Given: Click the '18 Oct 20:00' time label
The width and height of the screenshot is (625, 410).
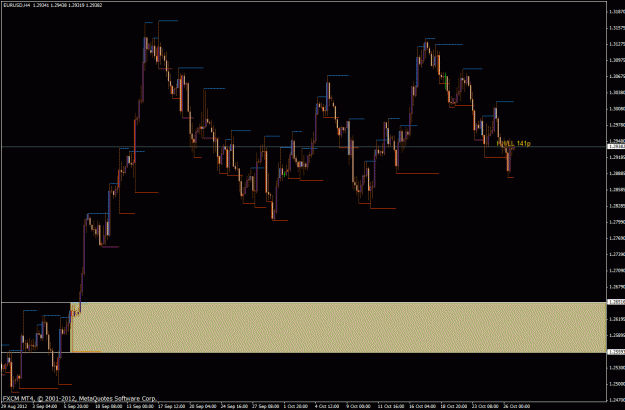Looking at the screenshot, I should [454, 406].
